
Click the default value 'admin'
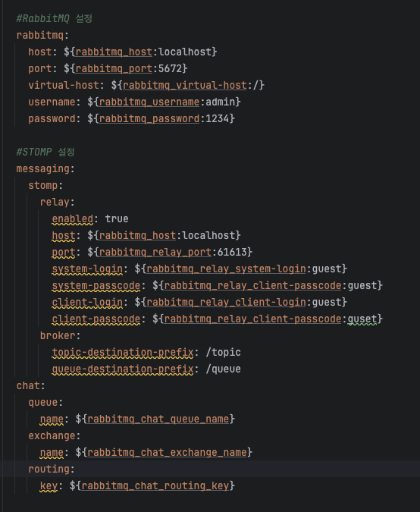[221, 102]
